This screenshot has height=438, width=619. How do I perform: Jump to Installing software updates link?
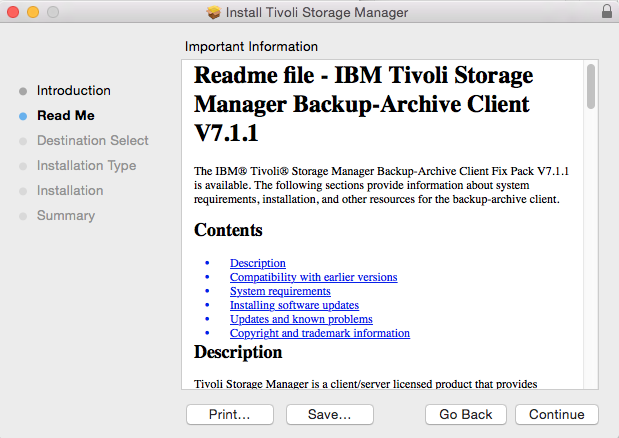pos(294,305)
